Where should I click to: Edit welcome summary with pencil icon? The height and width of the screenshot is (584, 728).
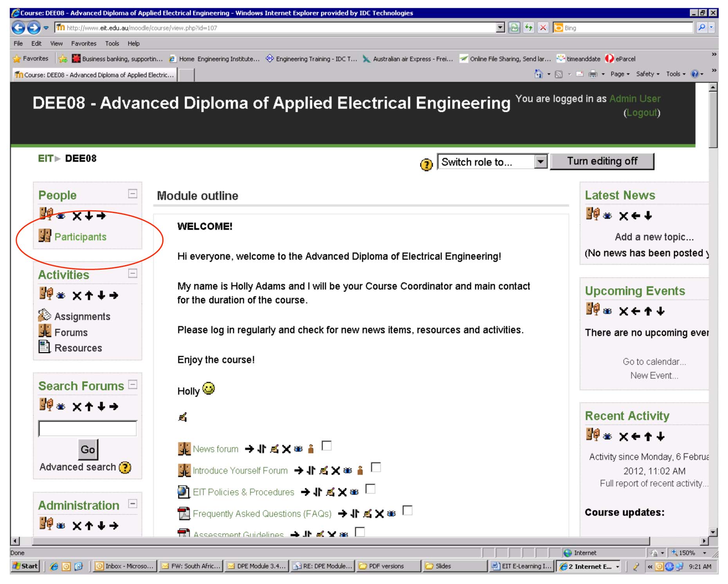[x=183, y=417]
